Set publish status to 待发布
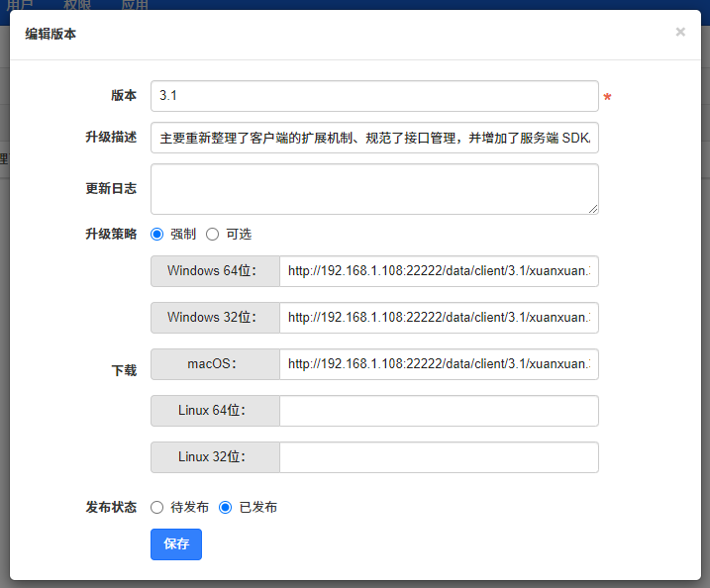This screenshot has height=588, width=710. click(x=156, y=507)
